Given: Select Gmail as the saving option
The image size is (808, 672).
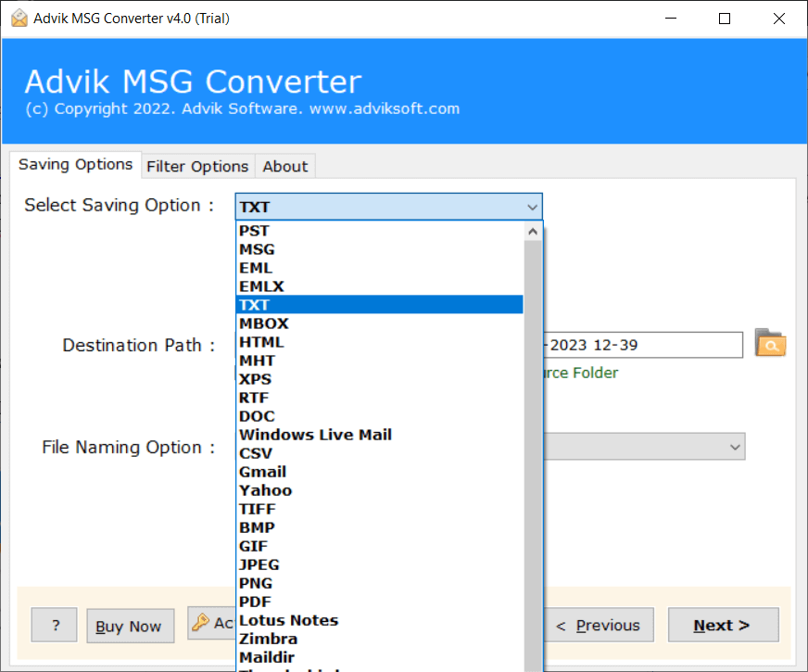Looking at the screenshot, I should 380,472.
